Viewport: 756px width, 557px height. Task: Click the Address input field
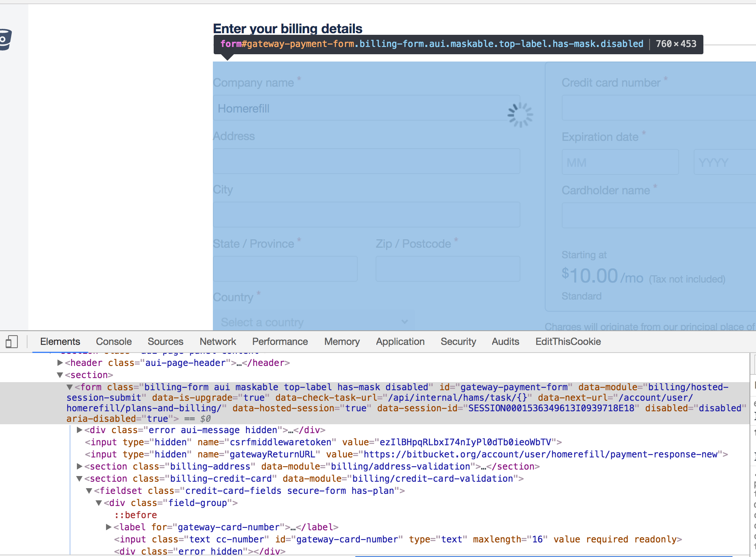click(367, 161)
